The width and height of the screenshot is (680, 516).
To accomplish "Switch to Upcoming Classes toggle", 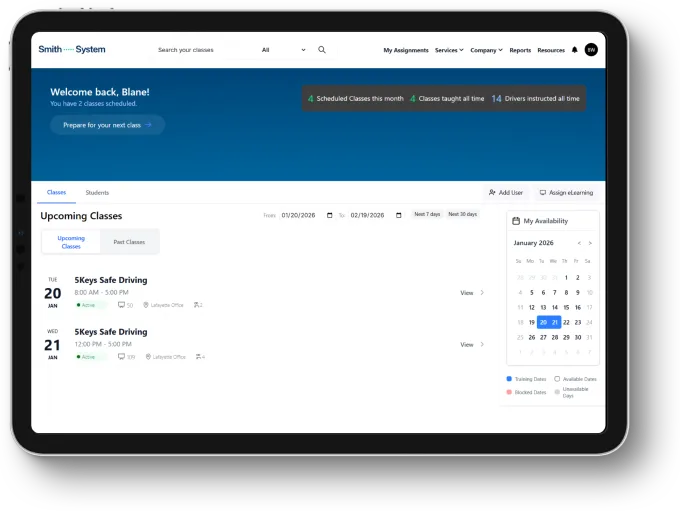I will (71, 242).
